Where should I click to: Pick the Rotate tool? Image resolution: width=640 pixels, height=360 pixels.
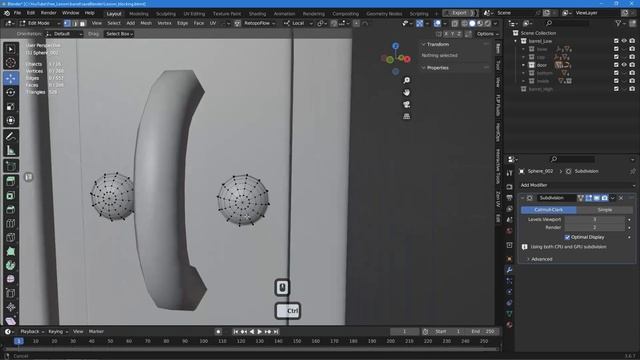(11, 92)
